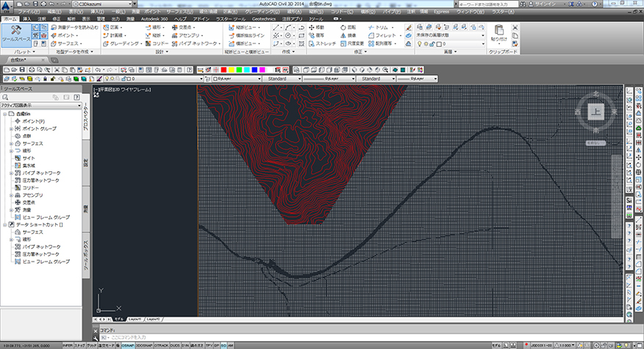The height and width of the screenshot is (349, 644).
Task: Pick the yellow color swatch
Action: click(x=232, y=70)
